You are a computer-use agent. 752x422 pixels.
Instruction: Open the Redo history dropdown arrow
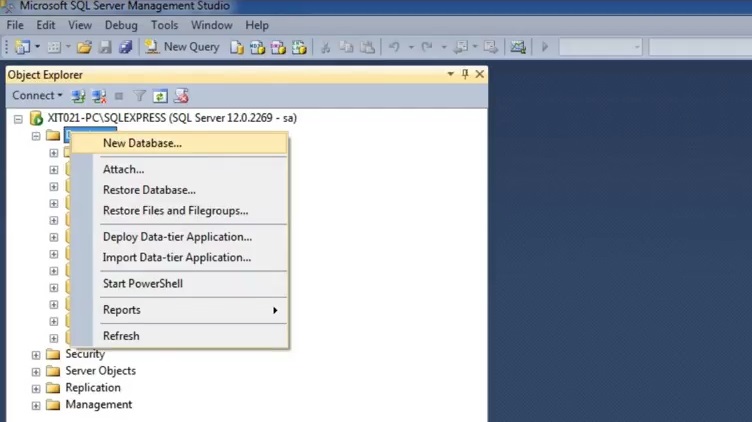[x=444, y=47]
